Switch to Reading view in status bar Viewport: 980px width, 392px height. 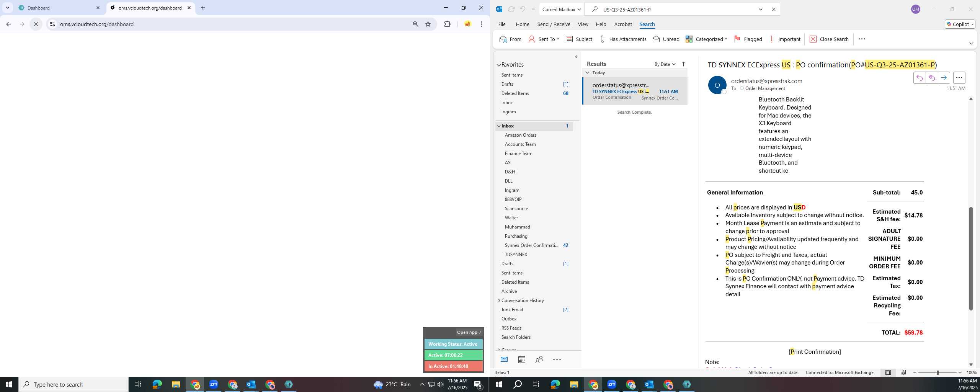coord(903,372)
